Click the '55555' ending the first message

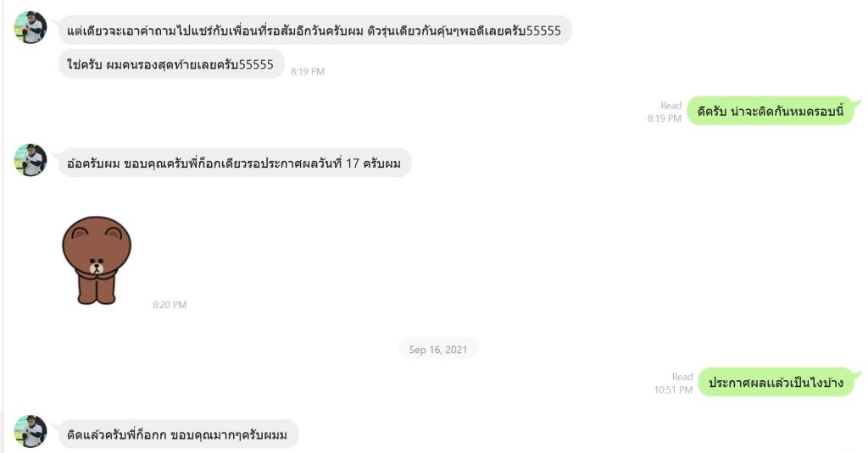(x=543, y=30)
